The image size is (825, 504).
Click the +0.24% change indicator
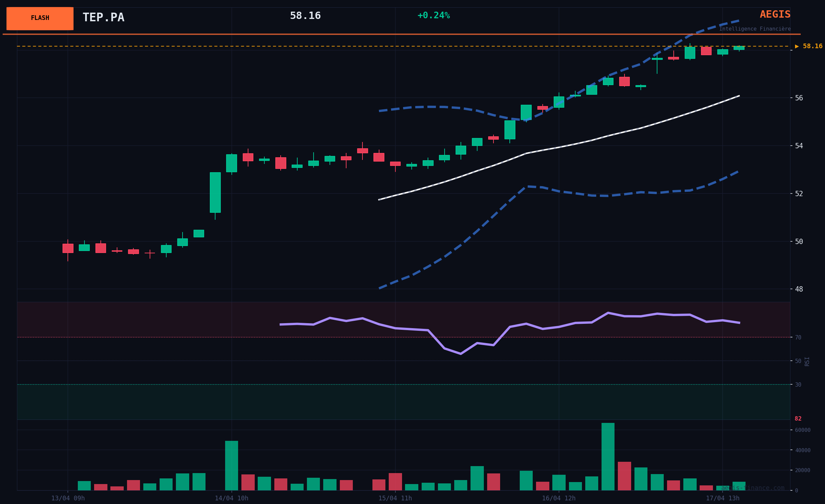click(433, 15)
